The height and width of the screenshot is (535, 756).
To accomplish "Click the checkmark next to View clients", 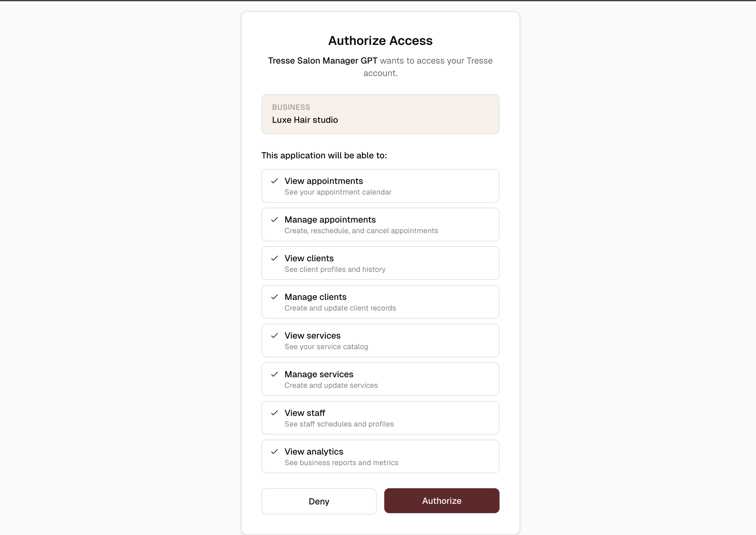I will coord(275,258).
